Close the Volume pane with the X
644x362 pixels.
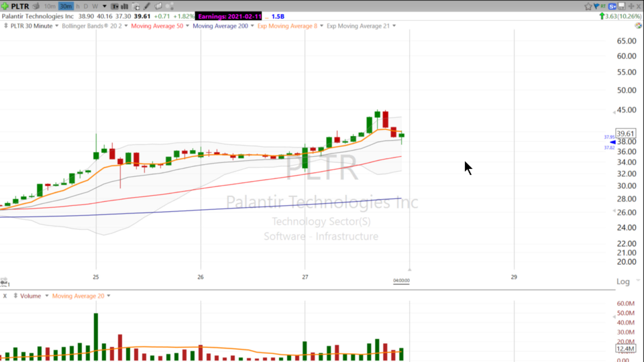[5, 296]
